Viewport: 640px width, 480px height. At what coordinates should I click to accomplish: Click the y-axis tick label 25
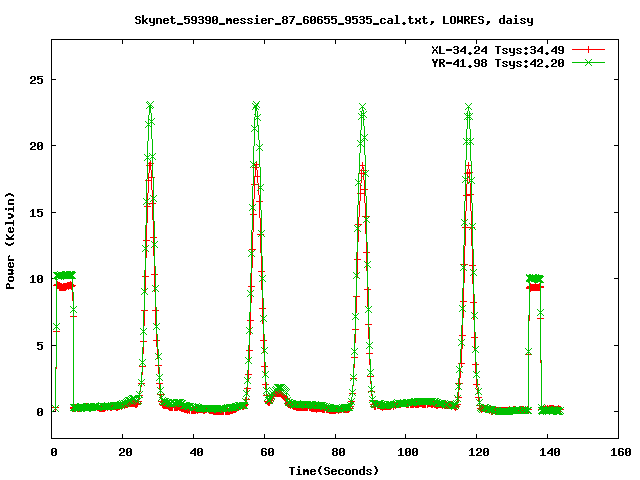(36, 80)
